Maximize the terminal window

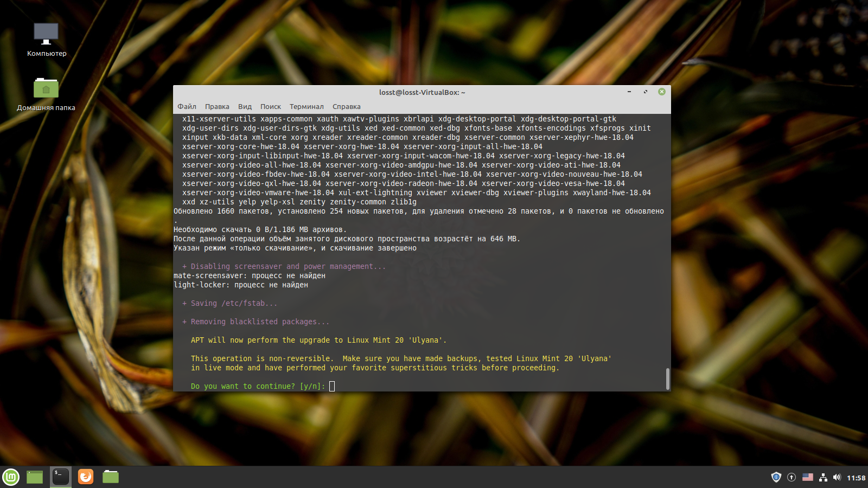tap(646, 92)
